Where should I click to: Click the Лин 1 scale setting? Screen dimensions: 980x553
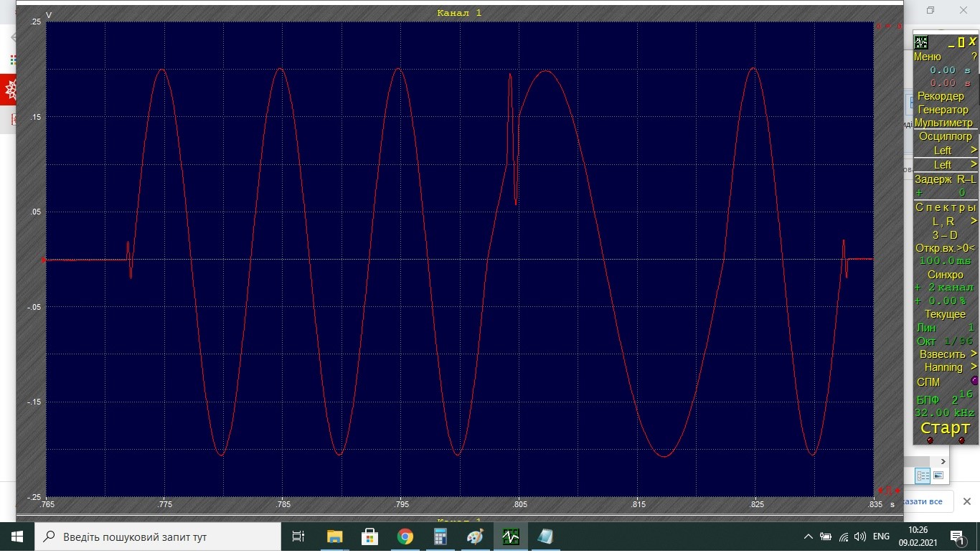pyautogui.click(x=945, y=328)
